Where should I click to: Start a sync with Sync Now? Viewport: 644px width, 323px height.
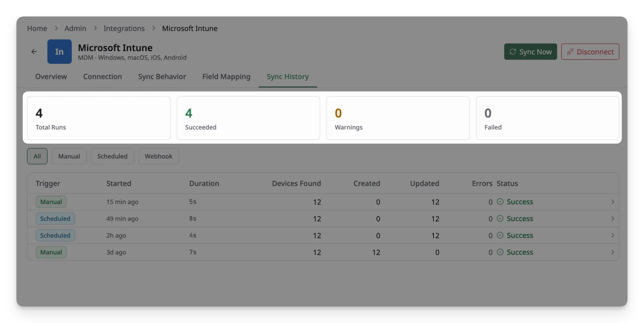tap(530, 52)
